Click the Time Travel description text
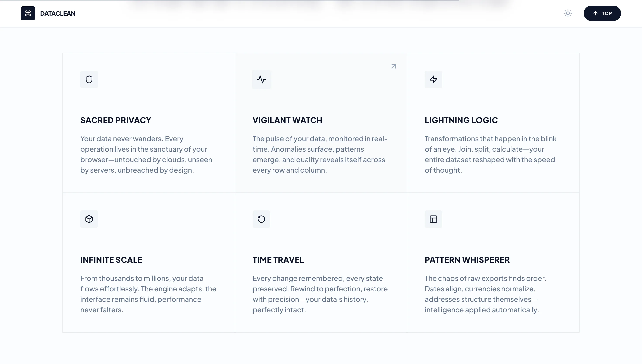Screen dimensions: 642x364 click(x=320, y=294)
